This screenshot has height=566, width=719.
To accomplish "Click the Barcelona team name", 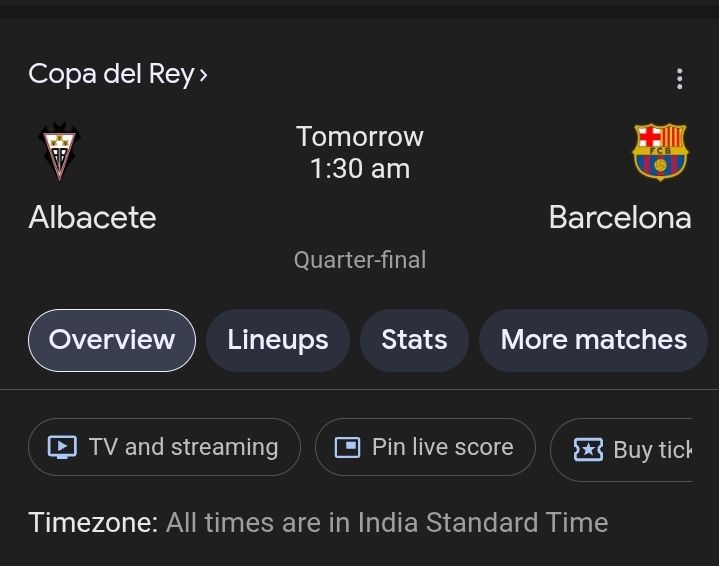I will (620, 217).
